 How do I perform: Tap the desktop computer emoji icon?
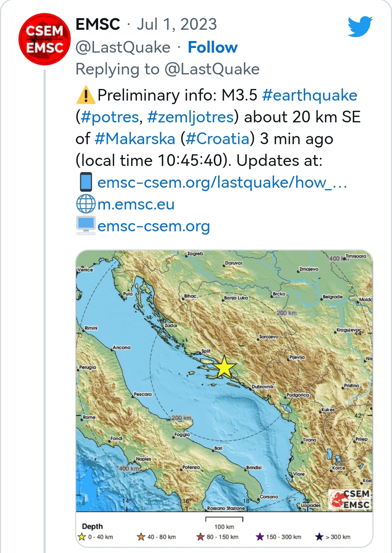tap(86, 225)
